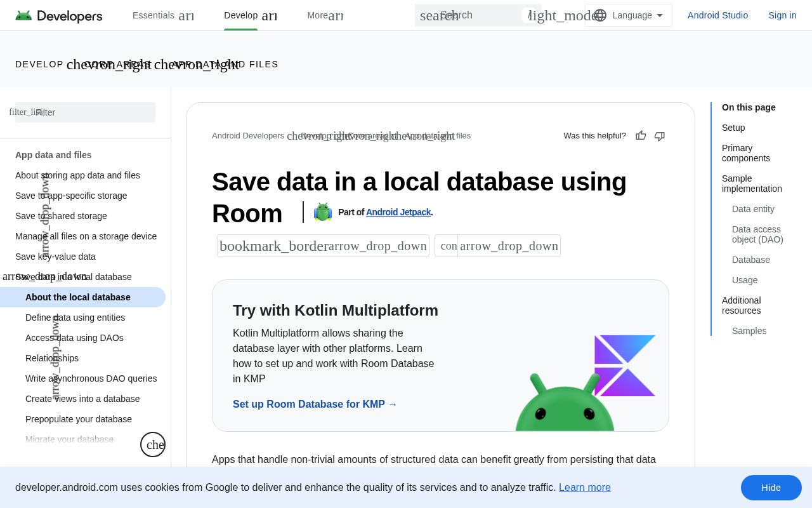The image size is (812, 508).
Task: Open Manage all files on a storage device
Action: 86,236
